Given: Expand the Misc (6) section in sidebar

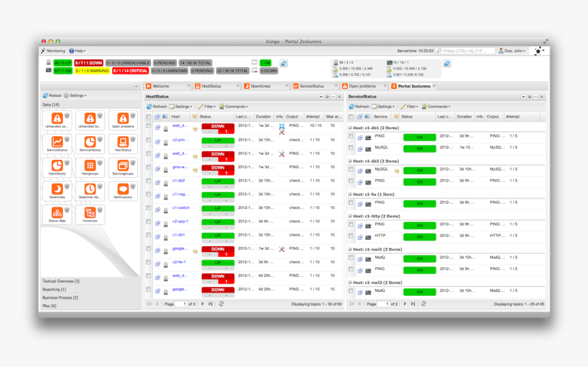Looking at the screenshot, I should point(90,306).
